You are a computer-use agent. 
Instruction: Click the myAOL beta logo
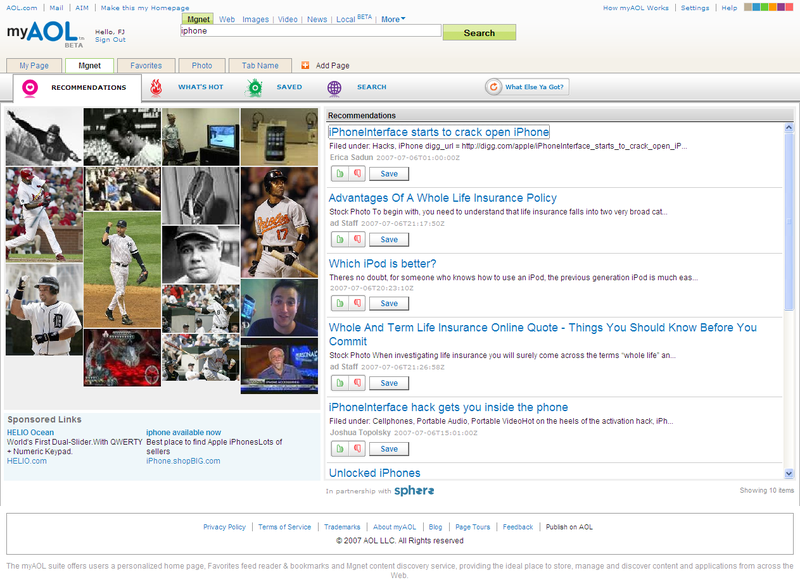click(x=45, y=34)
